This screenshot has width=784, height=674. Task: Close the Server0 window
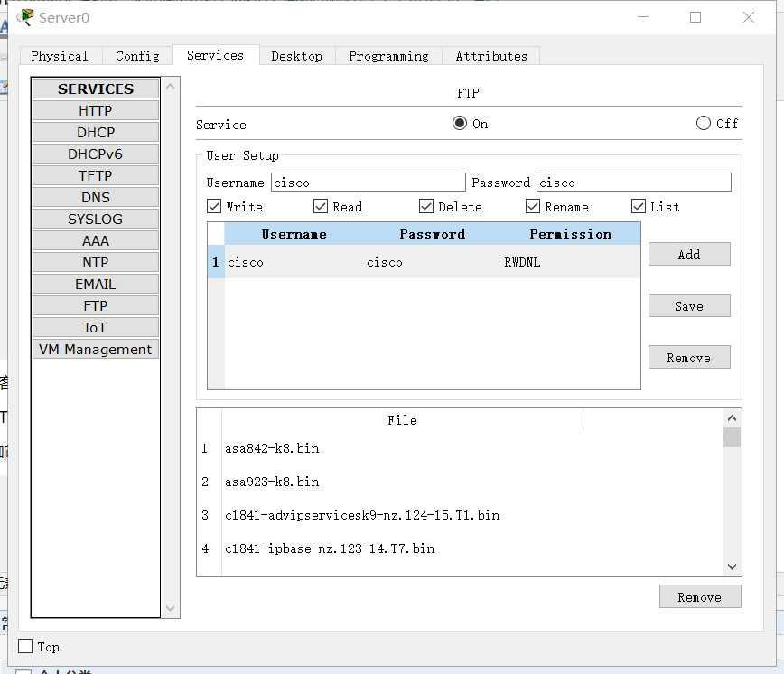(749, 17)
